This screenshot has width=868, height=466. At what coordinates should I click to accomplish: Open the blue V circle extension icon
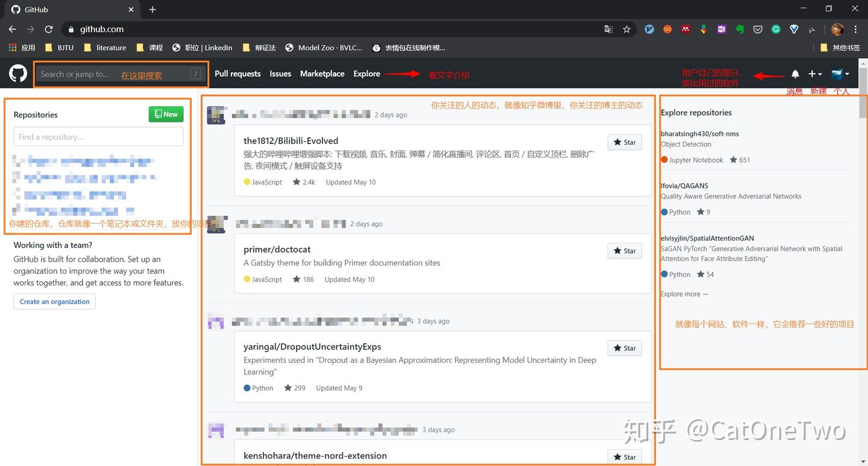pyautogui.click(x=649, y=29)
